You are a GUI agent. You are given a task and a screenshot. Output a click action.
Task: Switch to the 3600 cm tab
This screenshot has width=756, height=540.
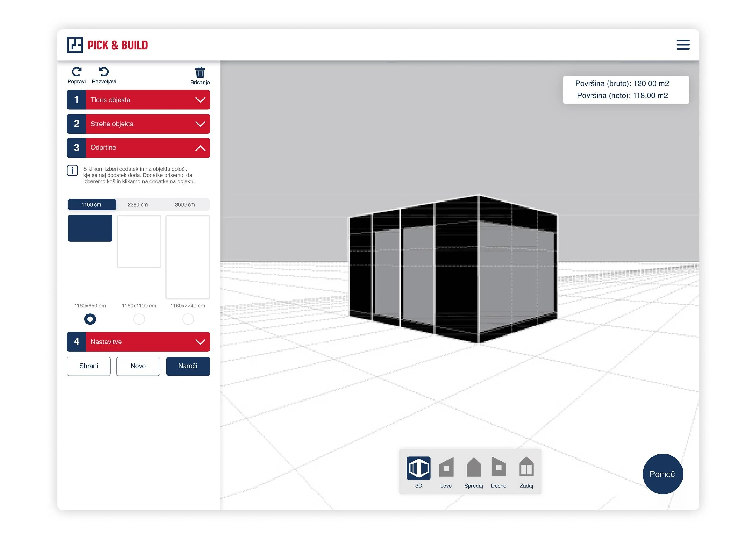185,204
